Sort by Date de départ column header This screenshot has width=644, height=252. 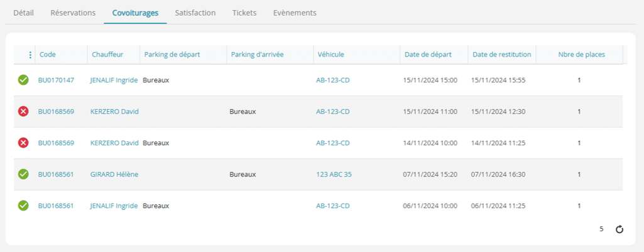(428, 55)
